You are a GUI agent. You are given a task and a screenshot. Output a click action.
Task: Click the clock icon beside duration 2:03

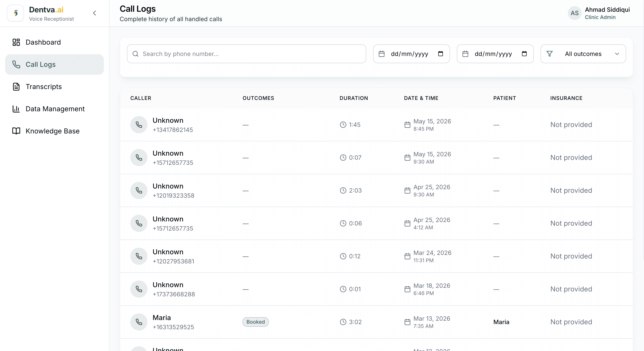pyautogui.click(x=343, y=190)
